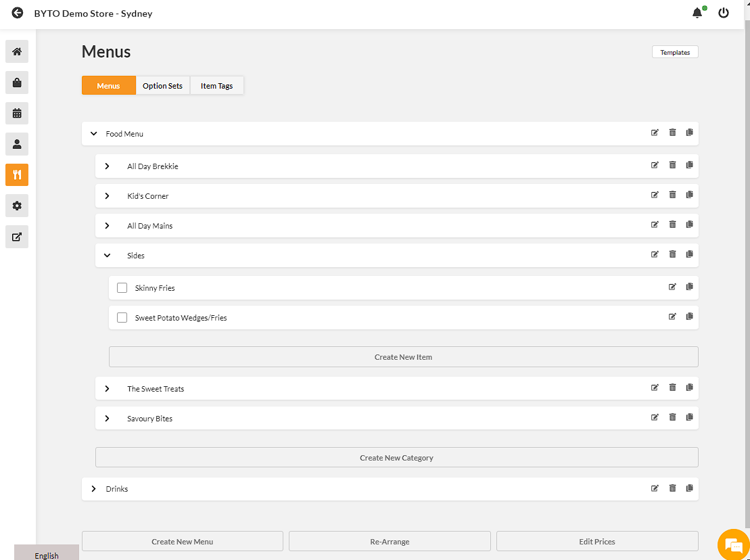Edit the Food Menu
The width and height of the screenshot is (750, 560).
(655, 133)
